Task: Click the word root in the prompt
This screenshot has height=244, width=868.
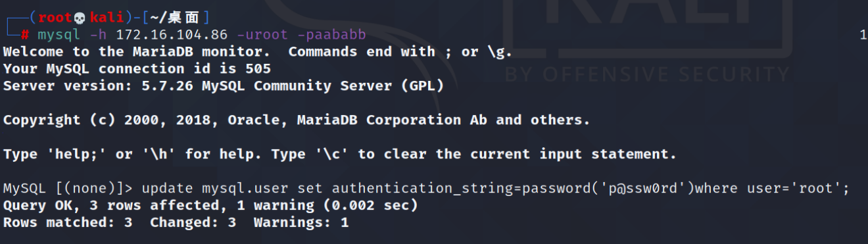Action: 56,17
